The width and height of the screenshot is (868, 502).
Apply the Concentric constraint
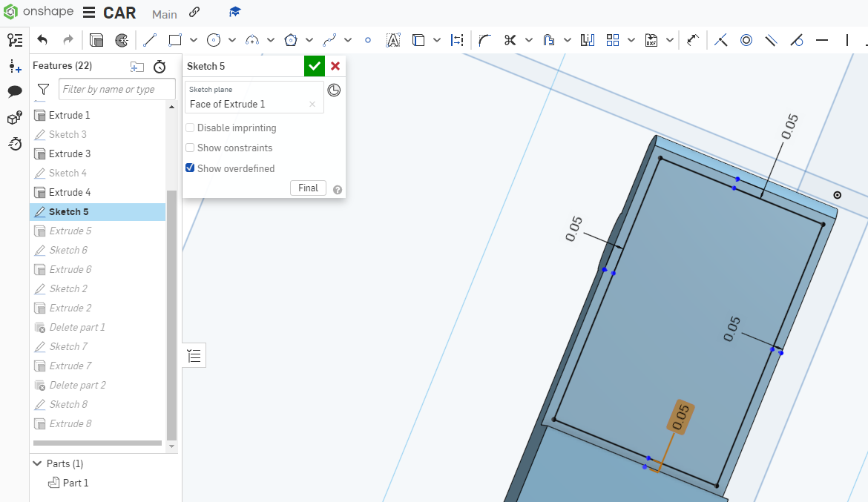click(x=746, y=40)
